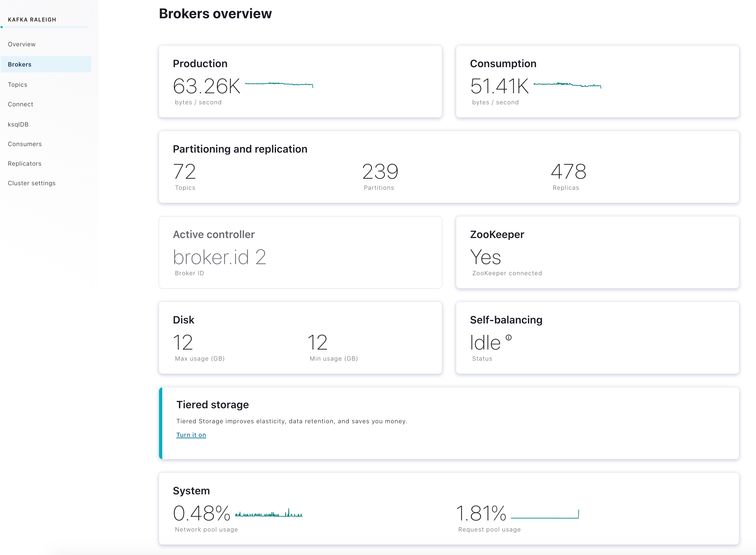Navigate to ksqlDB page
This screenshot has width=756, height=555.
(x=18, y=125)
